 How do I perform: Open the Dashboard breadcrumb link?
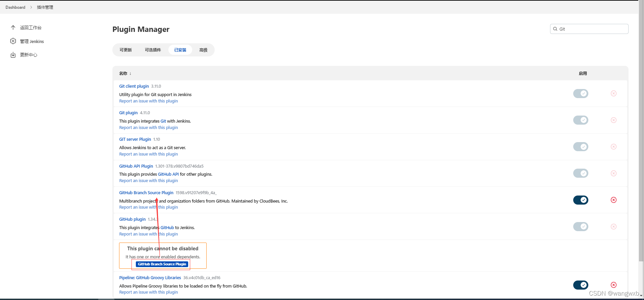click(15, 7)
